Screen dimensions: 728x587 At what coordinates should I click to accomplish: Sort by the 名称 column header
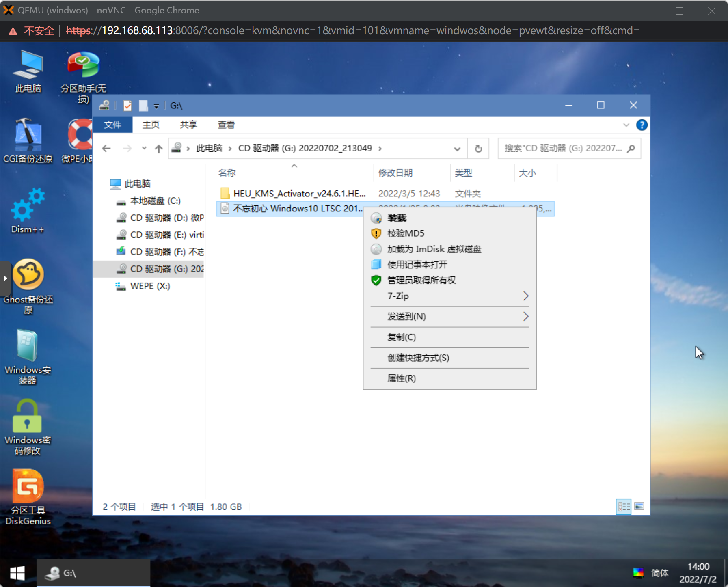point(295,173)
